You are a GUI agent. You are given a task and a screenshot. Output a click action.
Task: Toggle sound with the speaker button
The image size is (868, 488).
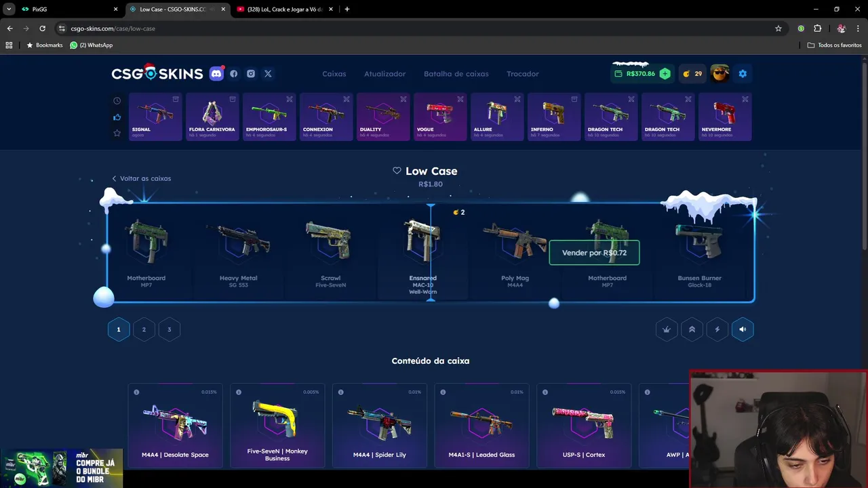(743, 329)
